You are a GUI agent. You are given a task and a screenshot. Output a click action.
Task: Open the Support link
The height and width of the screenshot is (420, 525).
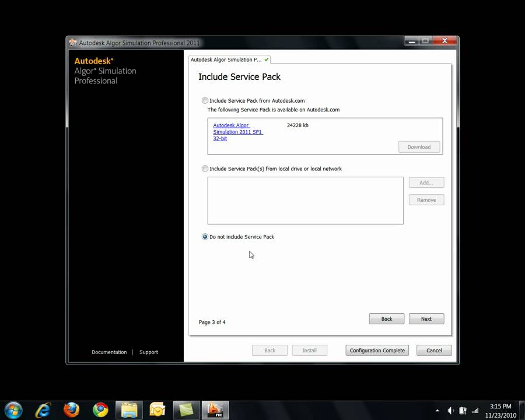coord(148,352)
